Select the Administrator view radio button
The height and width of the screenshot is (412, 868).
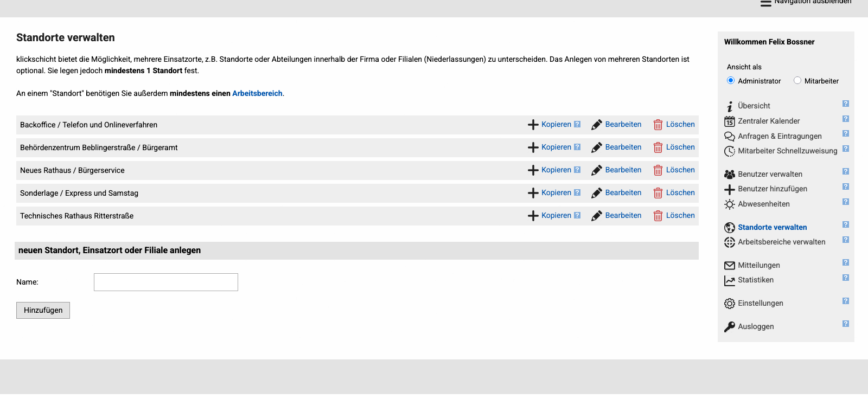[731, 80]
